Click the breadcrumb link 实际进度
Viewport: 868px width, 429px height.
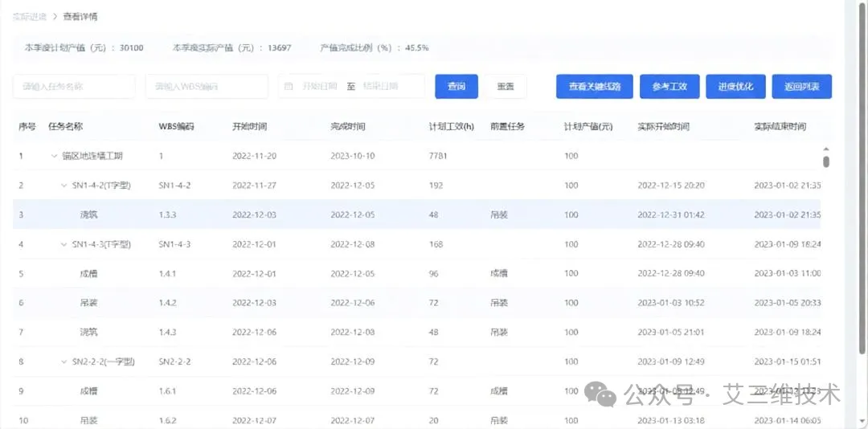coord(28,17)
